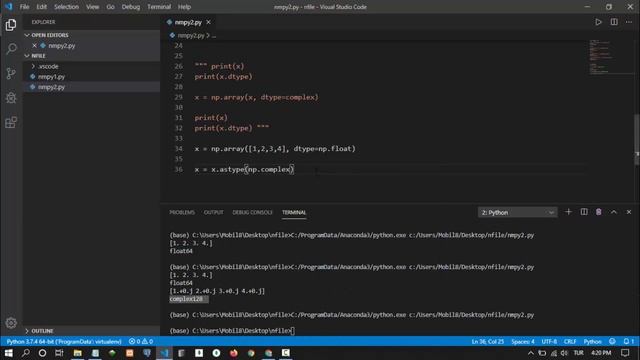Split the editor to the right

click(614, 22)
